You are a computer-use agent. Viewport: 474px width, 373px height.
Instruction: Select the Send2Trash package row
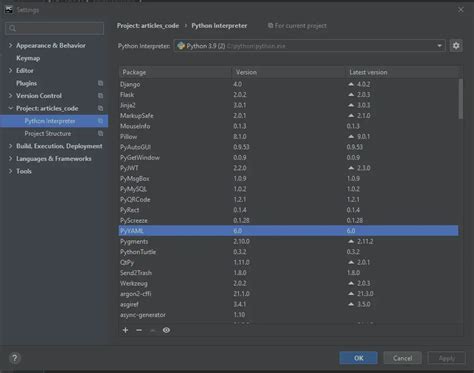[289, 273]
